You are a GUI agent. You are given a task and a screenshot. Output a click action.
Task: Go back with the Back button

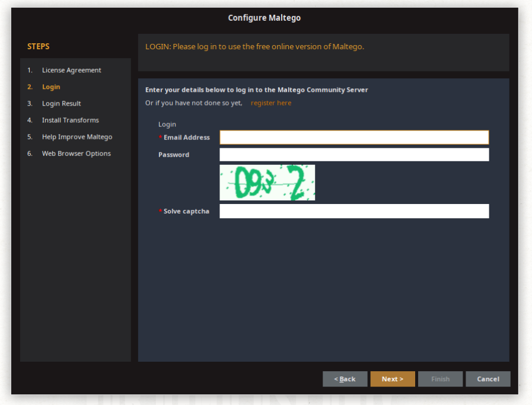click(345, 379)
